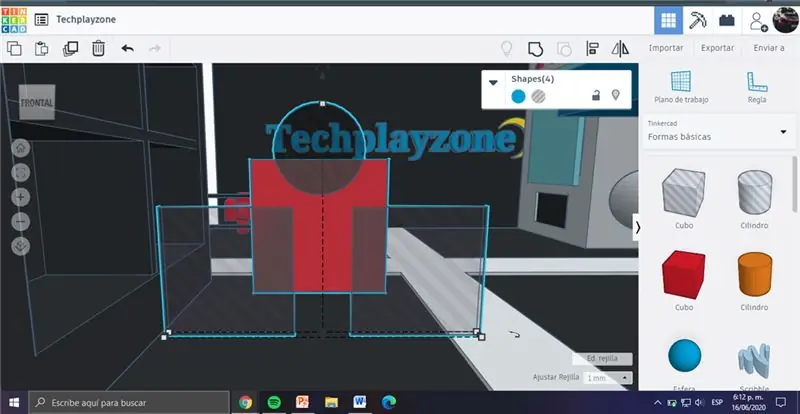Viewport: 800px width, 414px height.
Task: Click the shapes panel scrollbar
Action: point(794,184)
